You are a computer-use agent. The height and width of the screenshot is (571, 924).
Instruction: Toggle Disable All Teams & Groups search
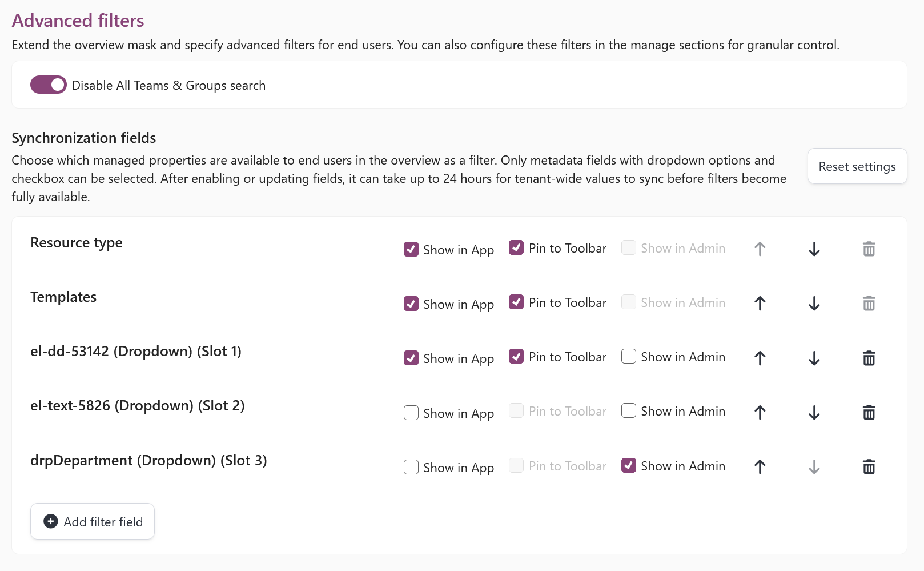point(49,85)
